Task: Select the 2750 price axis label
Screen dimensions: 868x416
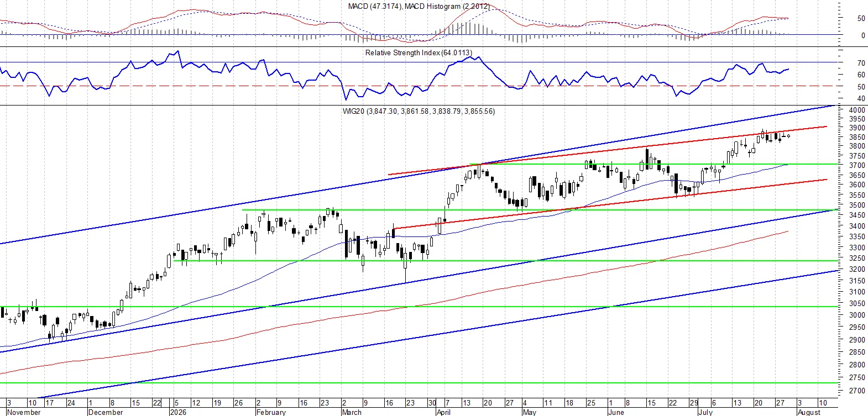Action: [857, 377]
